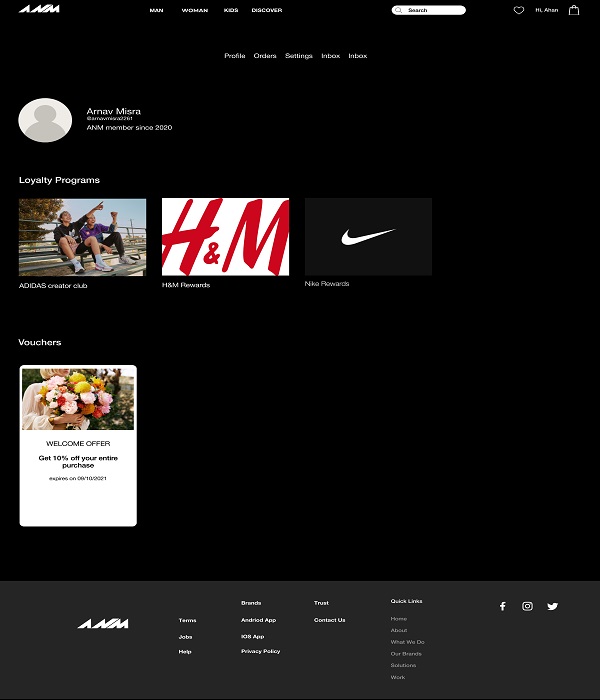
Task: Open the shopping bag icon
Action: point(574,10)
